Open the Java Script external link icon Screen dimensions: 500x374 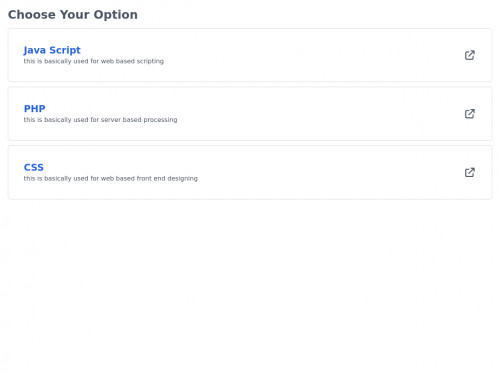click(x=470, y=55)
